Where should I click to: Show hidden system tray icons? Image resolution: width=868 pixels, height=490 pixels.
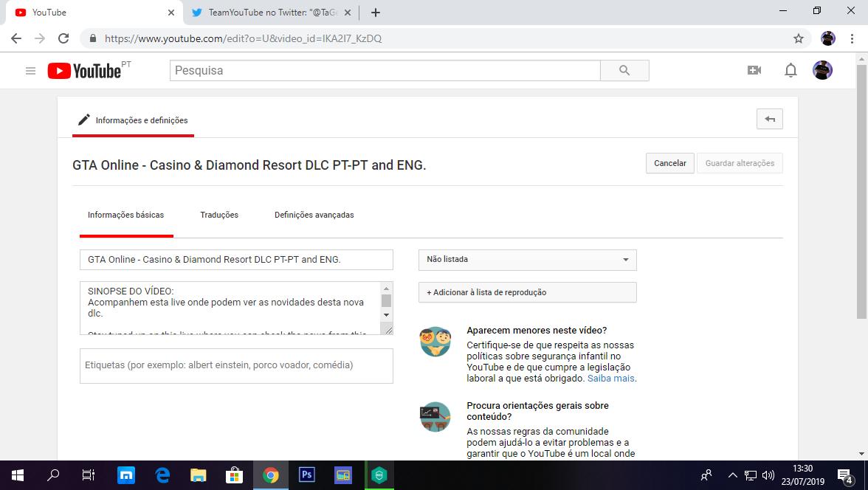point(732,475)
